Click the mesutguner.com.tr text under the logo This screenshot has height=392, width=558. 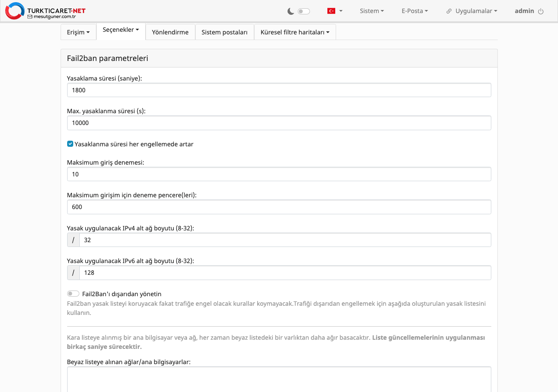point(54,17)
